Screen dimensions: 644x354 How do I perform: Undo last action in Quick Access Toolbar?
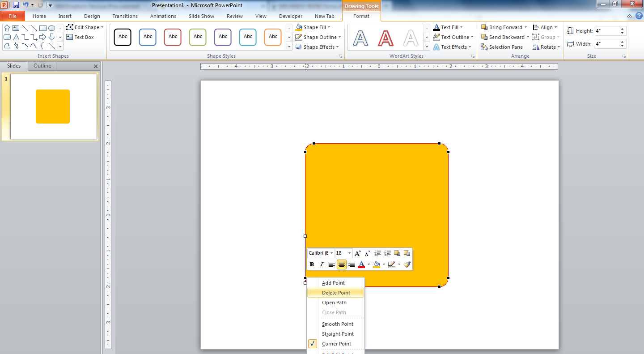tap(26, 5)
